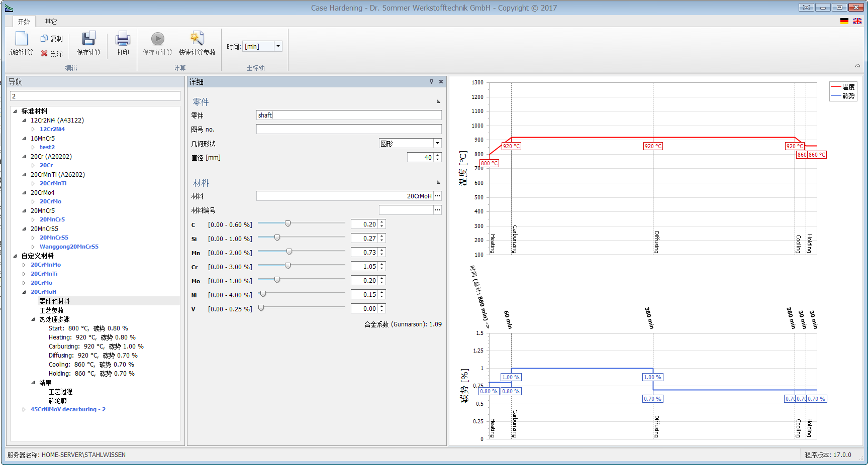
Task: Click the 打印 printer icon
Action: [x=123, y=39]
